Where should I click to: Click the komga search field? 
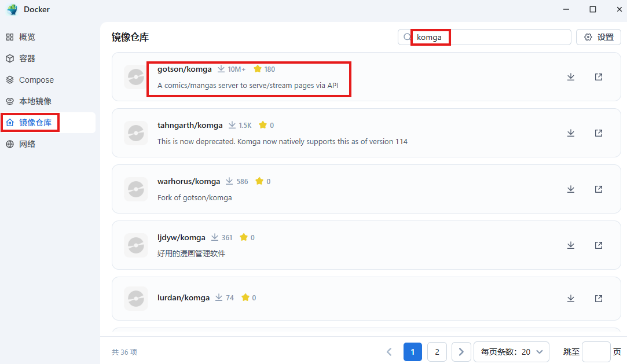tap(484, 37)
